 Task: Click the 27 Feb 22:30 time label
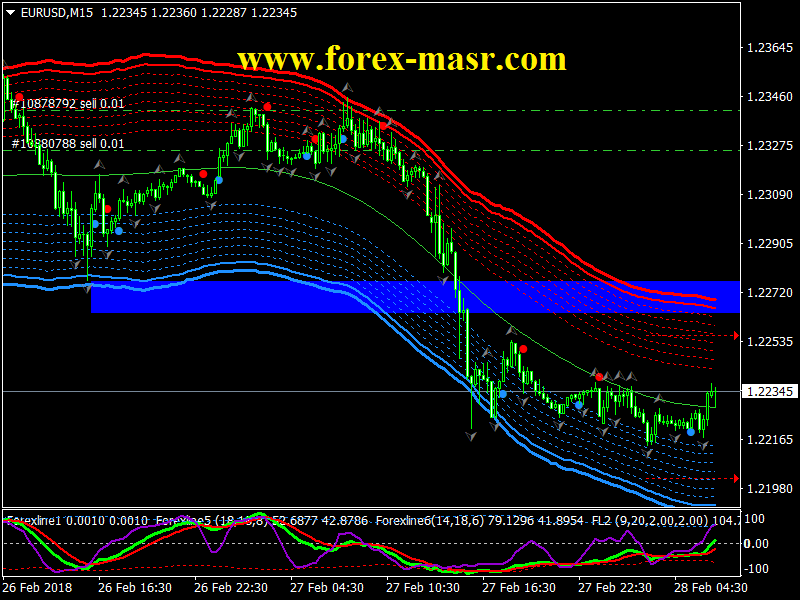[x=614, y=588]
